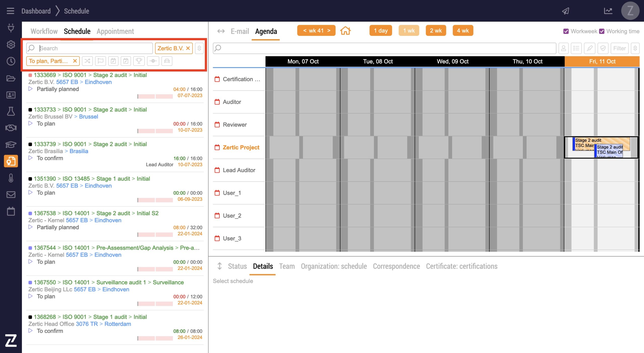
Task: Open the paper plane icon in header
Action: pyautogui.click(x=566, y=11)
